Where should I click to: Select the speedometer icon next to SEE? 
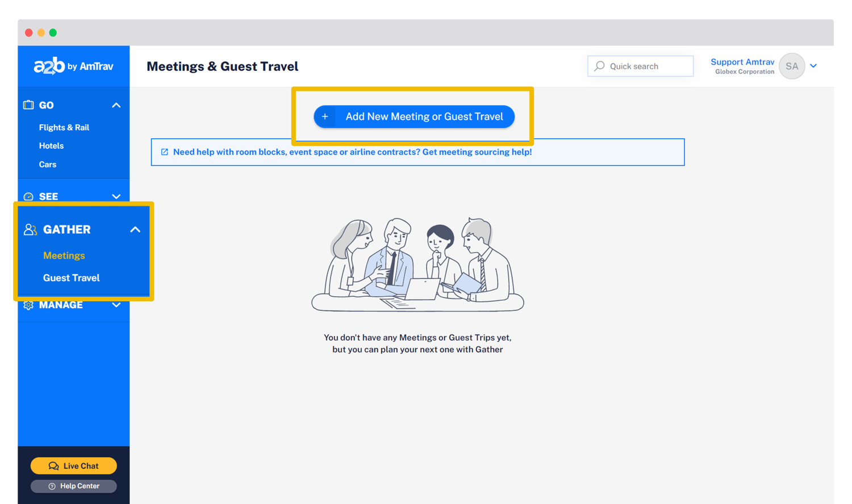28,196
